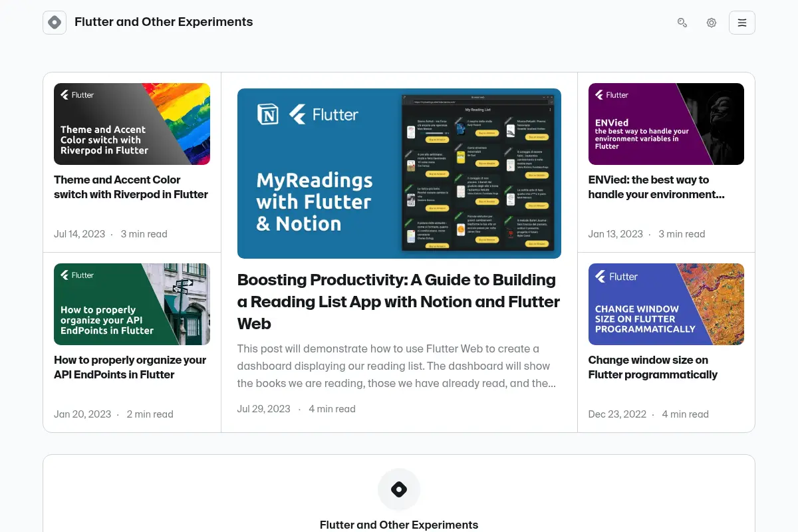Open Theme and Accent Color switch article title
Viewport: 798px width, 532px height.
point(131,187)
